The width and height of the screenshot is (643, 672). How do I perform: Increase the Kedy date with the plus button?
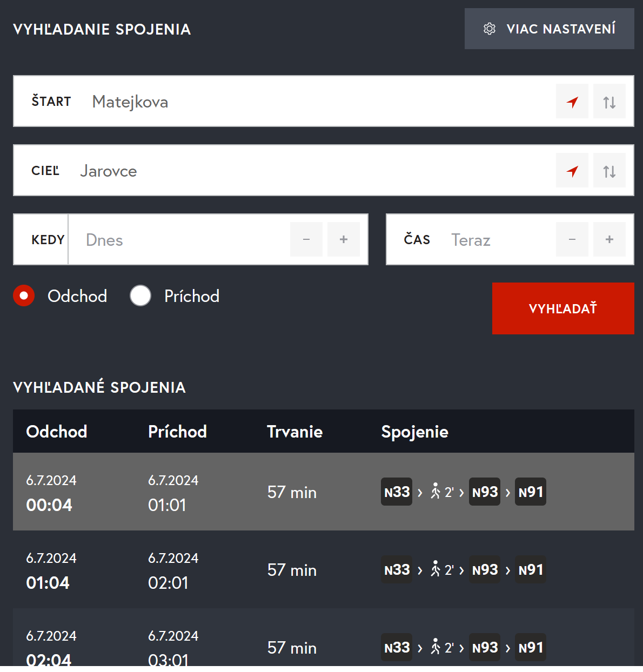point(344,239)
